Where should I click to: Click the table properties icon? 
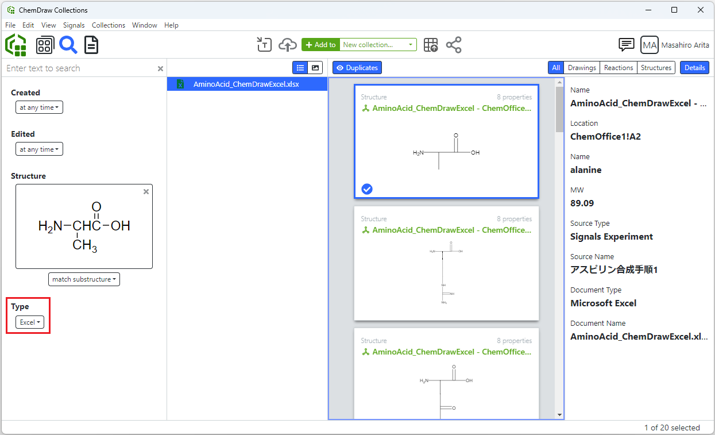pyautogui.click(x=431, y=45)
